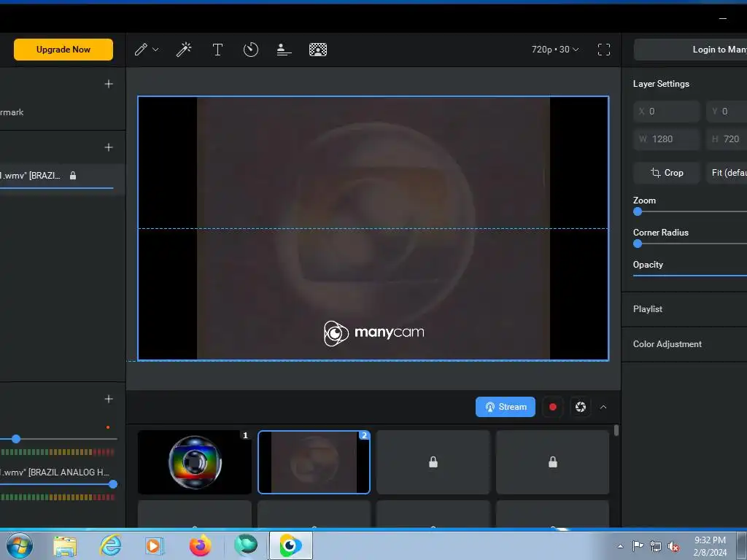Open the Fit (default) dropdown
Screen dimensions: 747x560
pos(727,173)
